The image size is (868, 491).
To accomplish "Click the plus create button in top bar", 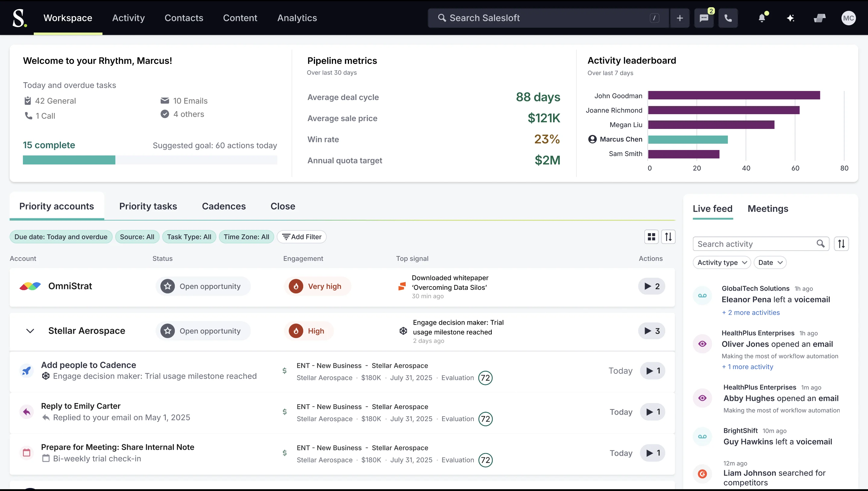I will point(680,18).
